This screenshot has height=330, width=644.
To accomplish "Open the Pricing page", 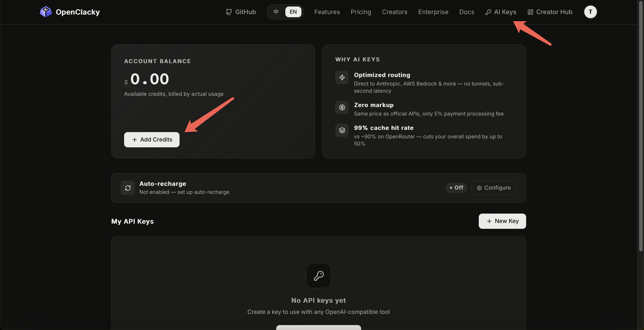I will [x=361, y=12].
